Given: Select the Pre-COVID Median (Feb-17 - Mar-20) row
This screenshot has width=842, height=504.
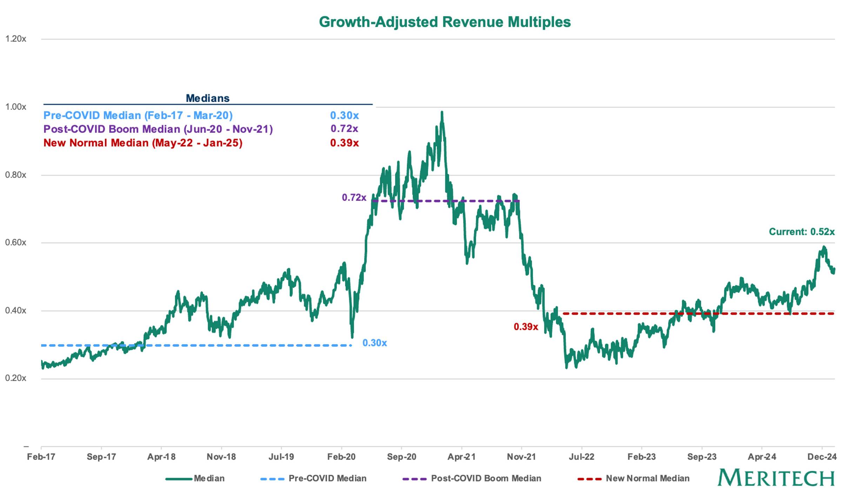Looking at the screenshot, I should (201, 115).
